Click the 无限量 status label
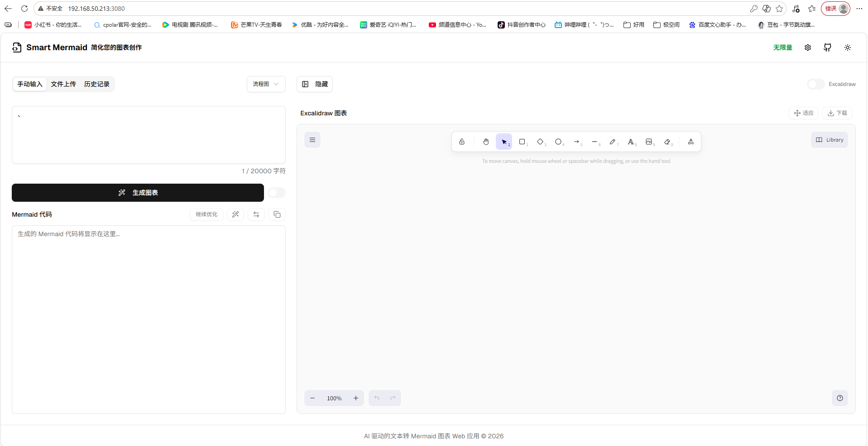 click(x=783, y=47)
